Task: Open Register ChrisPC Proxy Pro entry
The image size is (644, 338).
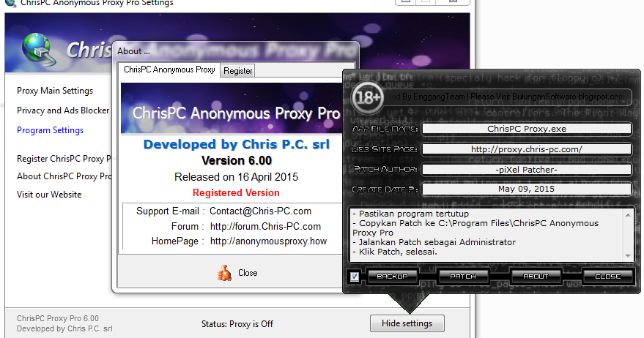Action: point(64,158)
